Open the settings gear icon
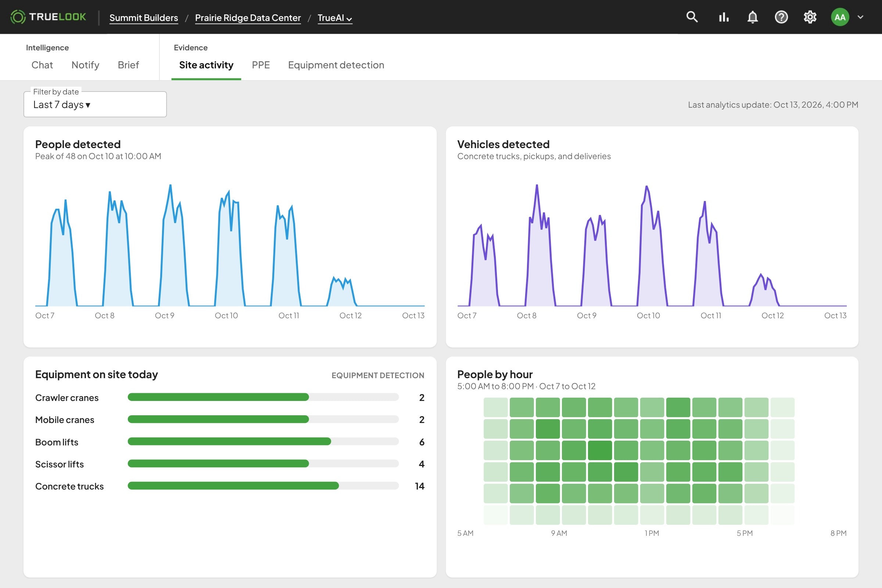This screenshot has height=588, width=882. (x=810, y=17)
